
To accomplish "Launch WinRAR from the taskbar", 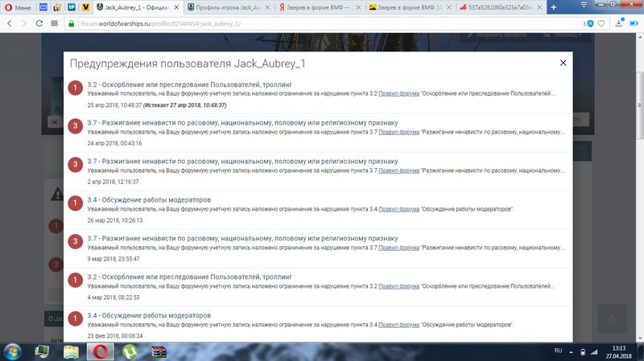I will (x=159, y=351).
